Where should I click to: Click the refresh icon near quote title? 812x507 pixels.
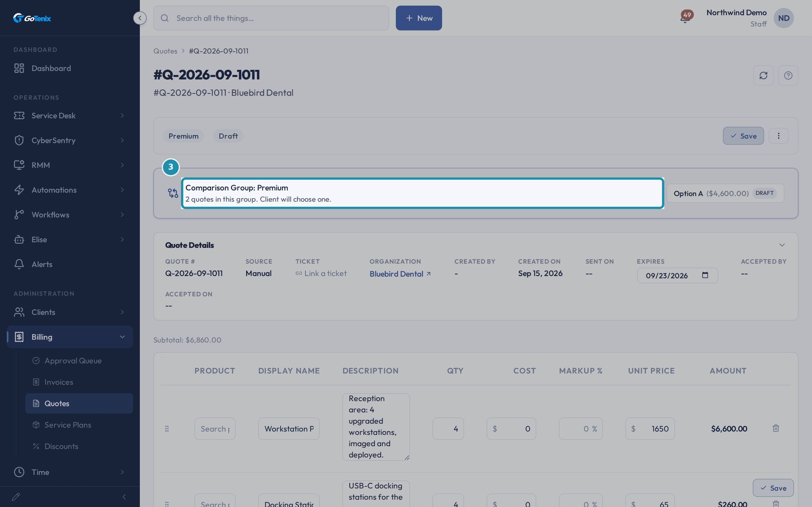(x=763, y=75)
